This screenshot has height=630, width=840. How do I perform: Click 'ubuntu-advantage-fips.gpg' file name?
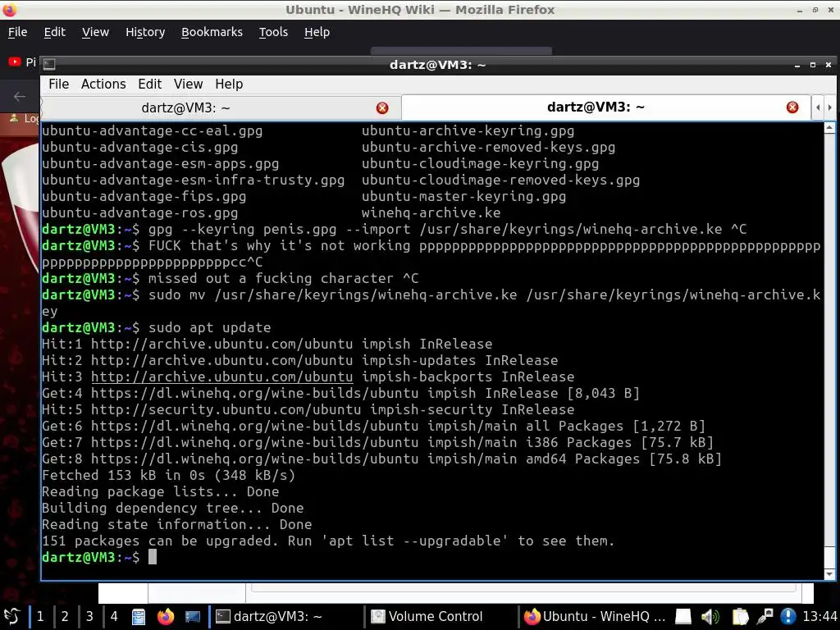(144, 197)
